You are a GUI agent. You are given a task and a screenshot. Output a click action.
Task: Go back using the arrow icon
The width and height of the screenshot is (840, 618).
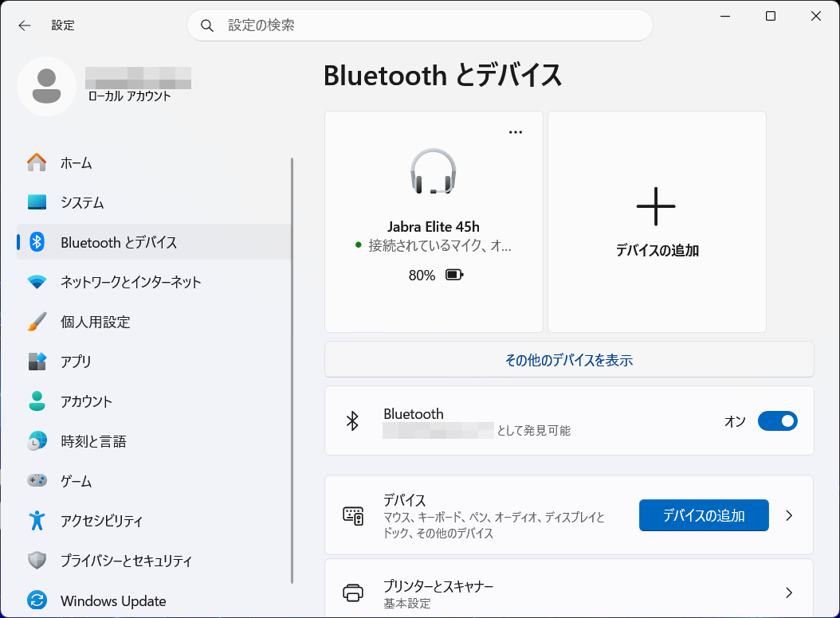coord(25,25)
